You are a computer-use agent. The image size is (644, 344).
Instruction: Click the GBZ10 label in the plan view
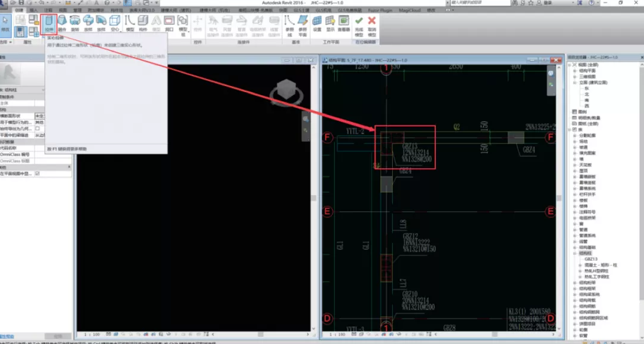(410, 294)
